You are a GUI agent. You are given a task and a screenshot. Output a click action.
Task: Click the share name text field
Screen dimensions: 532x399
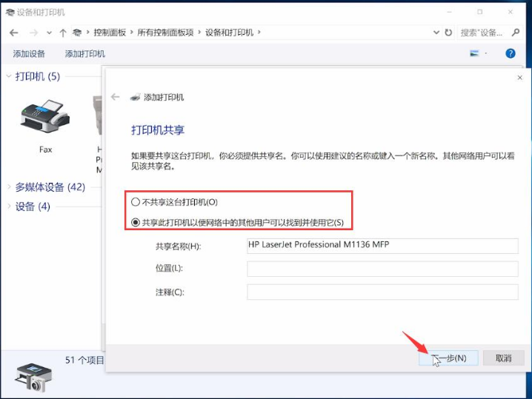[x=382, y=246]
